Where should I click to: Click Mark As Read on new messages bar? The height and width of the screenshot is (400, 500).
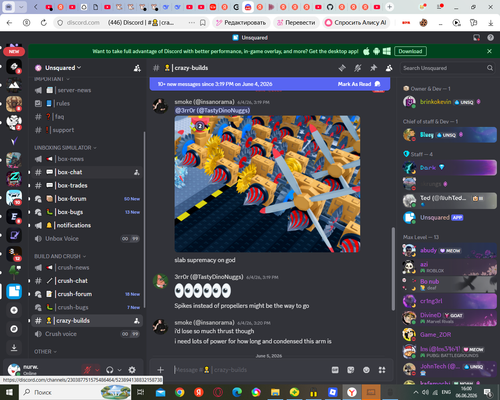coord(359,84)
